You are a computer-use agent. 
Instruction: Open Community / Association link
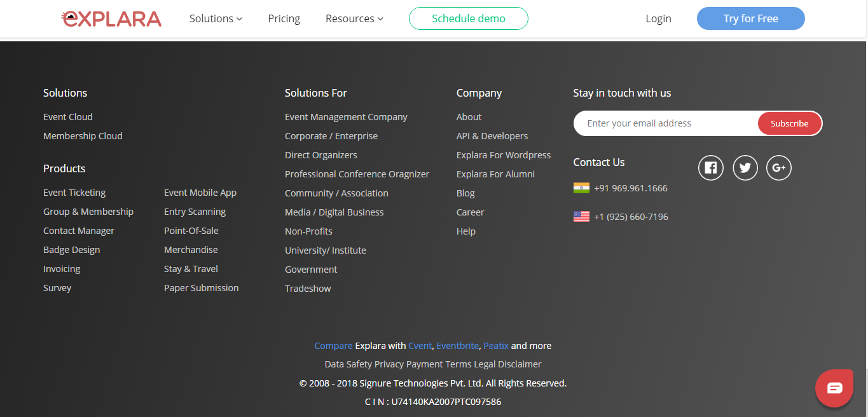(336, 193)
